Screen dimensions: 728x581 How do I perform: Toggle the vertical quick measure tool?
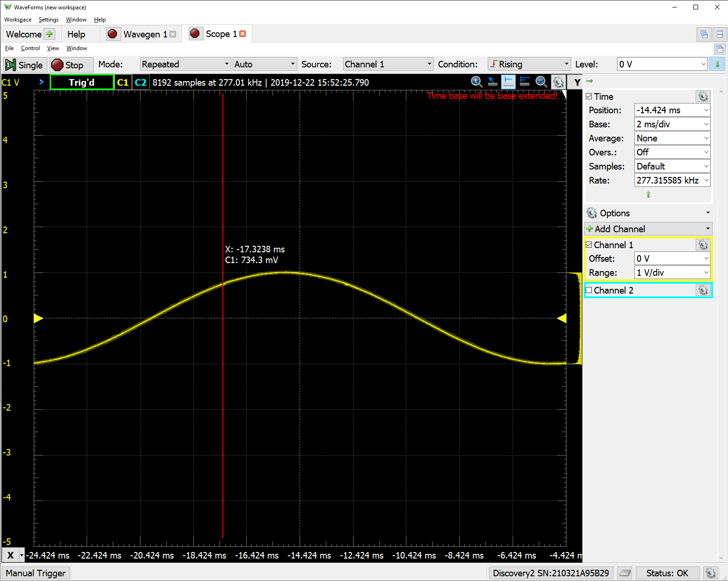(x=508, y=82)
